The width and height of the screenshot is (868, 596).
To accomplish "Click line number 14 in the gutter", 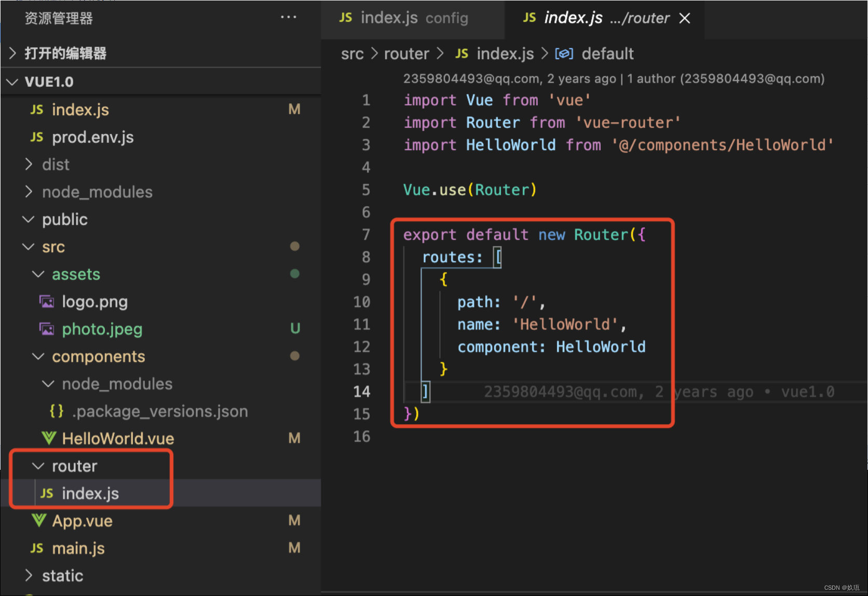I will (362, 391).
